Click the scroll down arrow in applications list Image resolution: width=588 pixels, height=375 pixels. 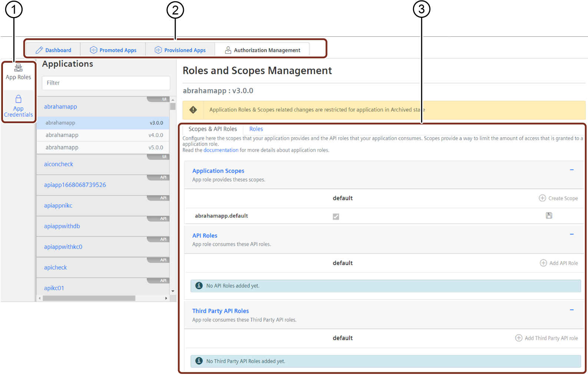pos(173,291)
